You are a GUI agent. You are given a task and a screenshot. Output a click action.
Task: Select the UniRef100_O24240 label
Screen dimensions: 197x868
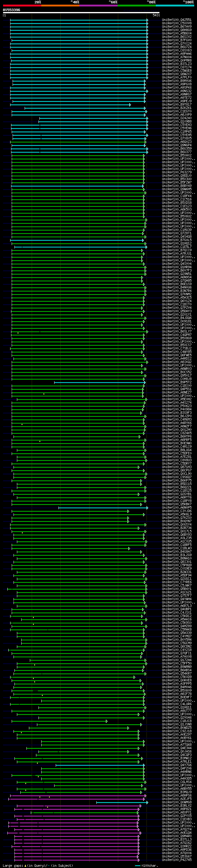click(x=176, y=118)
